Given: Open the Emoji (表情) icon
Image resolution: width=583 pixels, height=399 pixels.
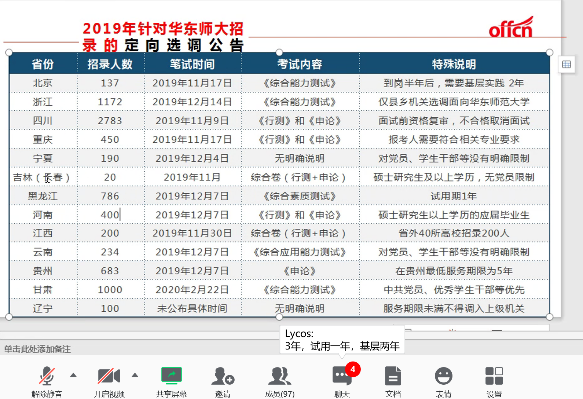Looking at the screenshot, I should 443,376.
